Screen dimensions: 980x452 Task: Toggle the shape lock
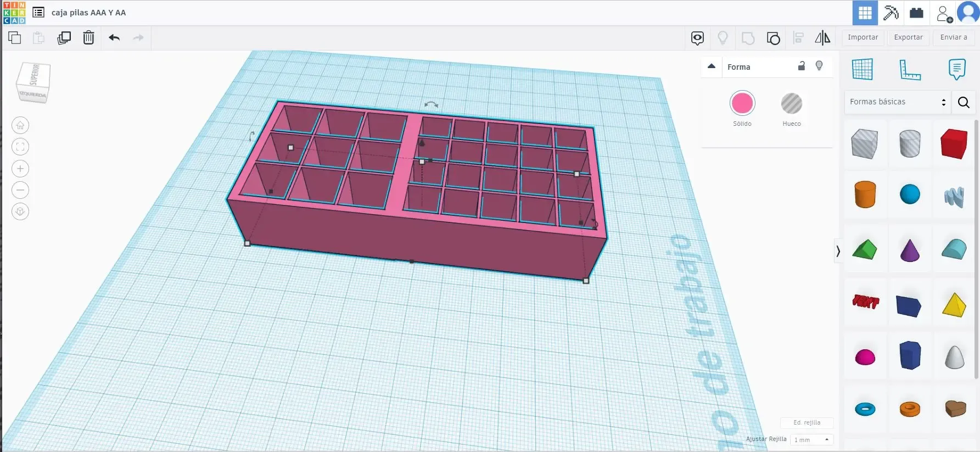pyautogui.click(x=802, y=66)
